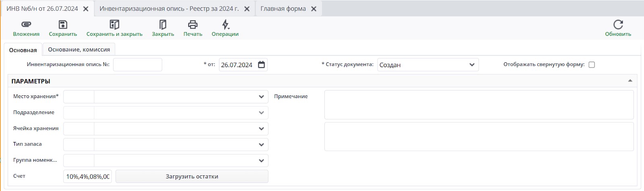The width and height of the screenshot is (644, 191).
Task: Open the calendar date picker icon
Action: [262, 65]
